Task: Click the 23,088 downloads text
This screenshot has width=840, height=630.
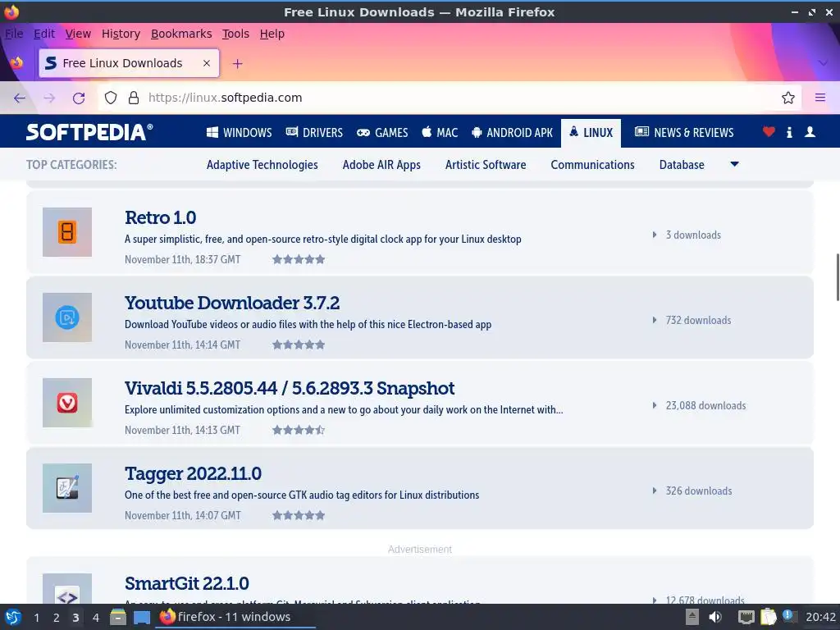Action: pyautogui.click(x=705, y=405)
